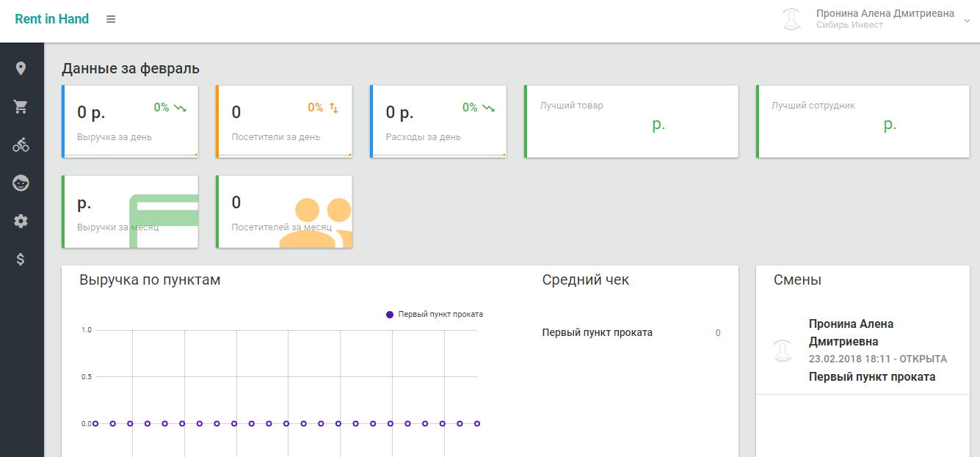Click the open shift entry in Смены
This screenshot has height=457, width=980.
coord(863,351)
